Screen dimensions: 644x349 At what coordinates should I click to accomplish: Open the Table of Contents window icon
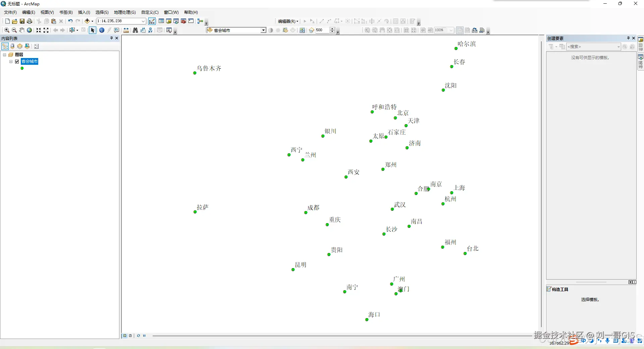pos(161,21)
